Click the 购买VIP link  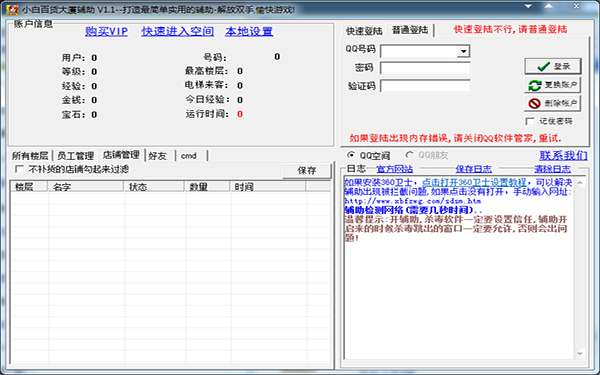pos(106,32)
